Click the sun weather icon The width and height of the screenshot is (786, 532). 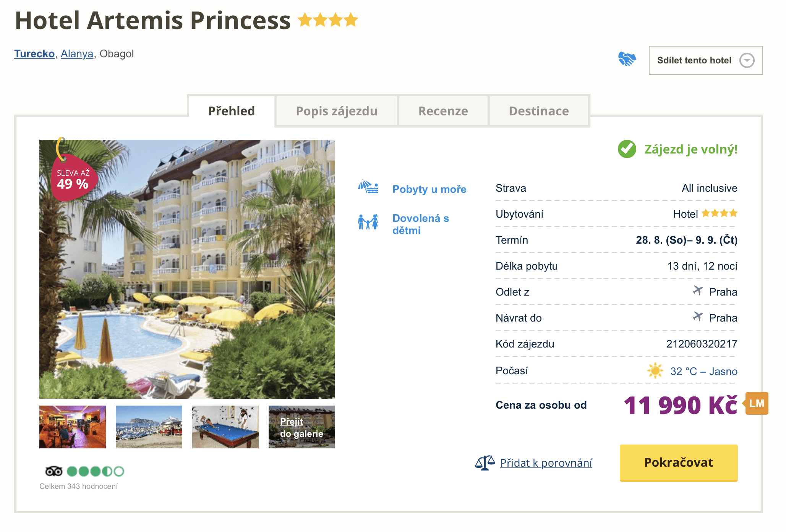coord(655,371)
